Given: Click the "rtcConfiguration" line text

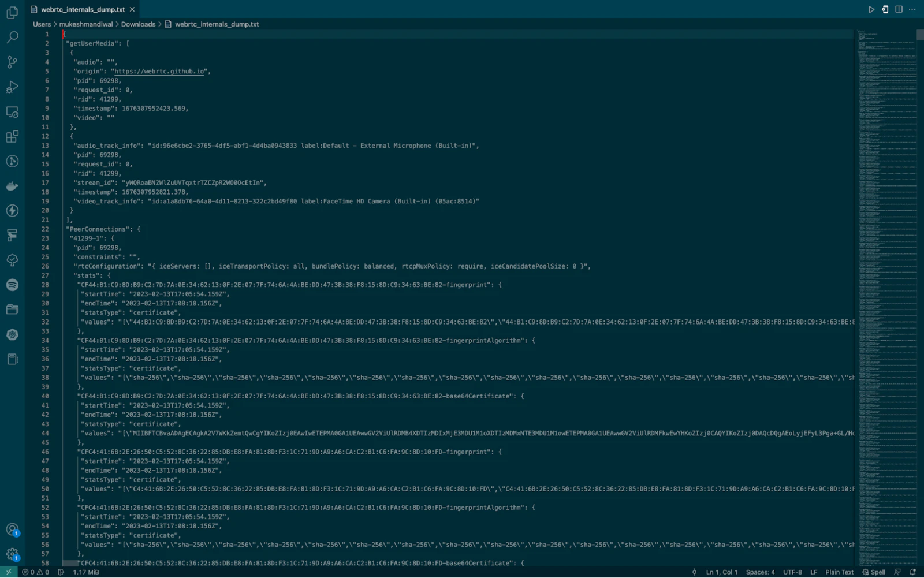Looking at the screenshot, I should (331, 266).
